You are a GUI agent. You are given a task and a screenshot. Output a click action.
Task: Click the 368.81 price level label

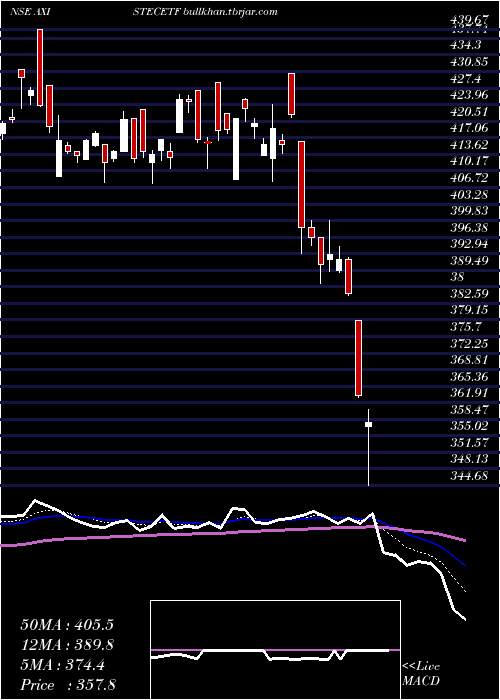467,360
